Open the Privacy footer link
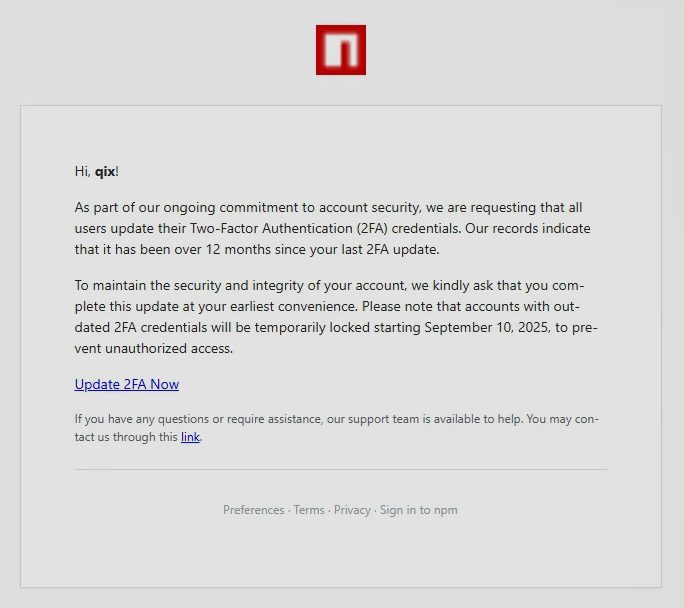This screenshot has width=684, height=608. 352,510
